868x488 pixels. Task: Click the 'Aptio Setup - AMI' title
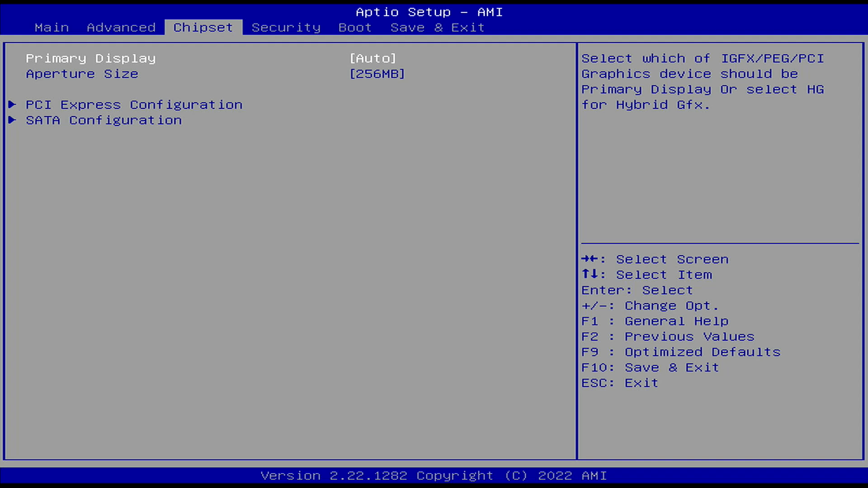(429, 12)
